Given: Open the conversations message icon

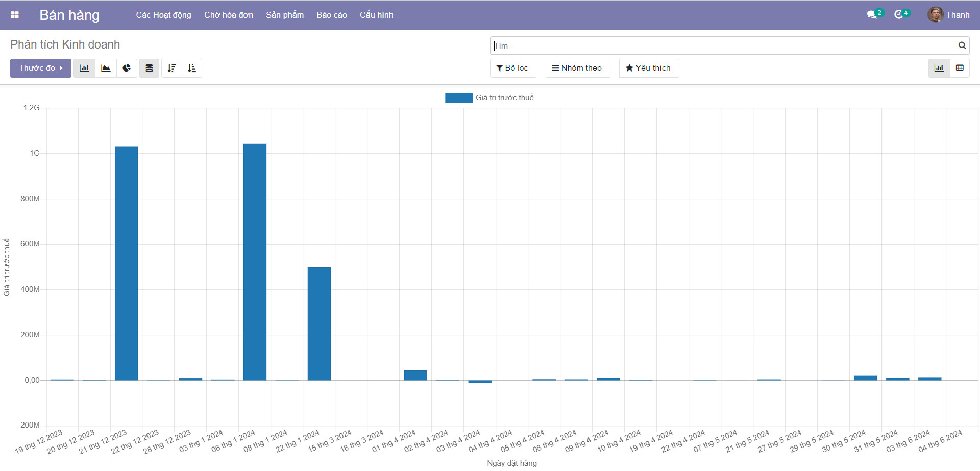Looking at the screenshot, I should pyautogui.click(x=872, y=15).
